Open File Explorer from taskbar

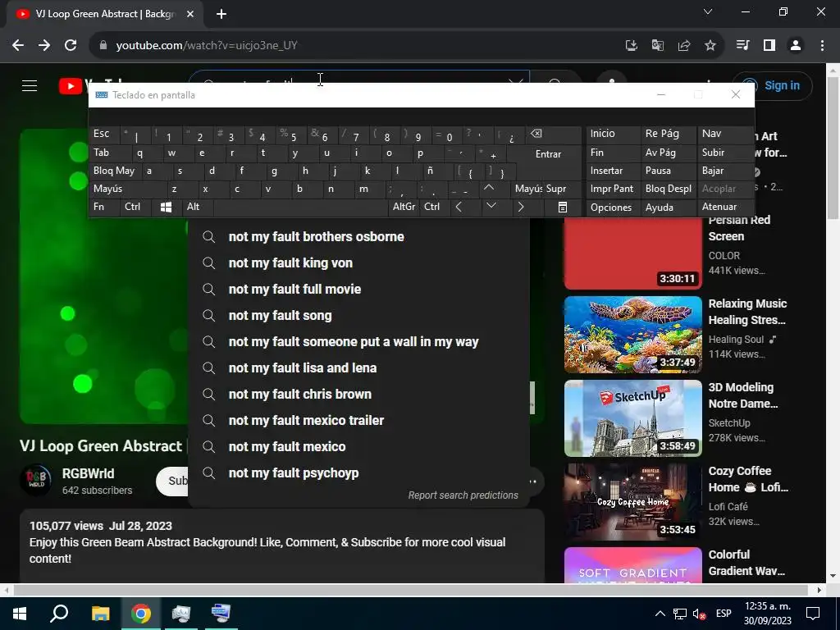100,614
